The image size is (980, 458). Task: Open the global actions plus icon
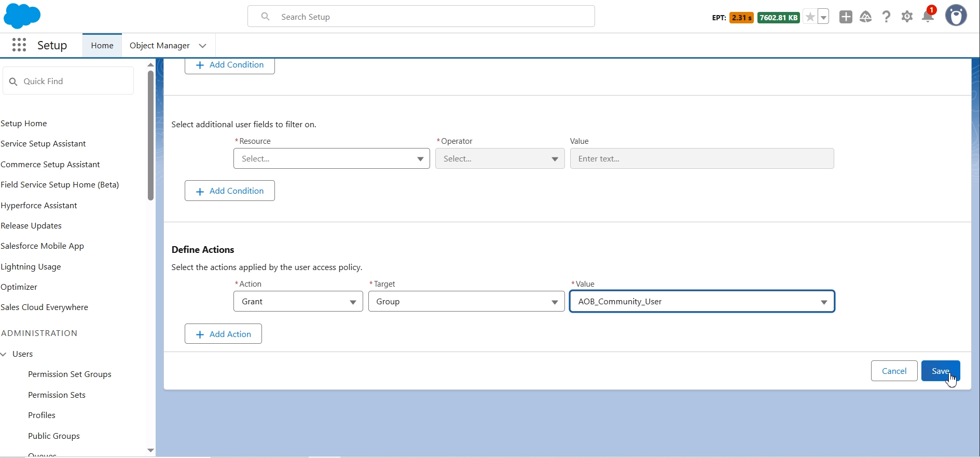click(x=846, y=17)
